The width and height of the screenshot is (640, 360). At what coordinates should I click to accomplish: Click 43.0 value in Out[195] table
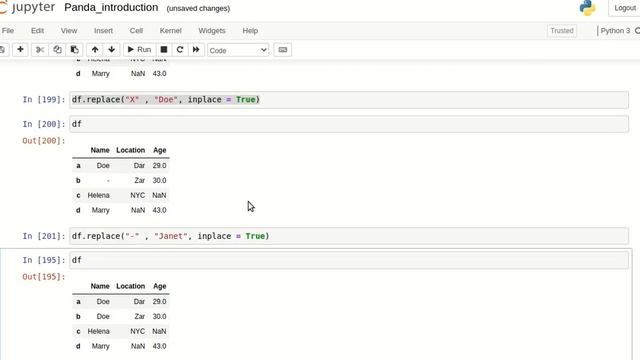tap(159, 346)
